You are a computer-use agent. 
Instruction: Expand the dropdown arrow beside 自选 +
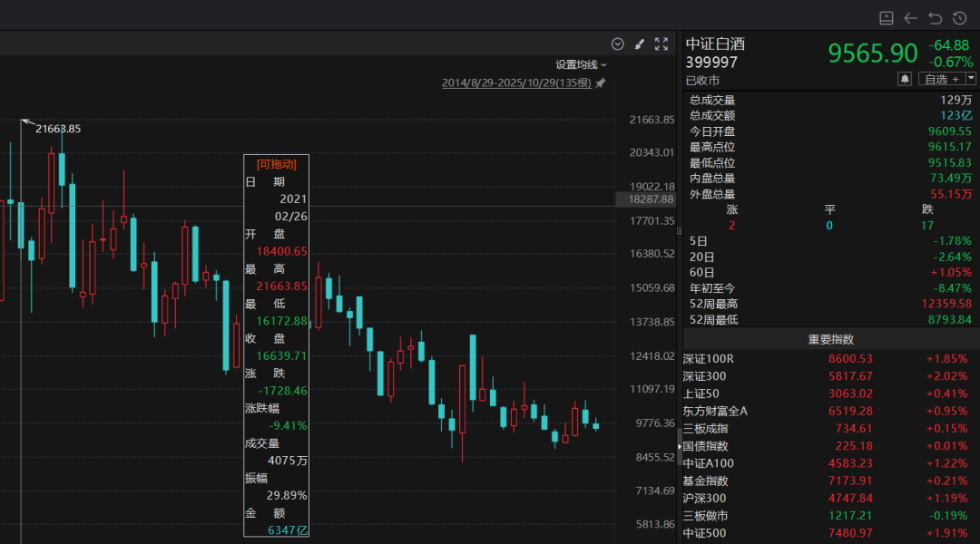pos(971,79)
